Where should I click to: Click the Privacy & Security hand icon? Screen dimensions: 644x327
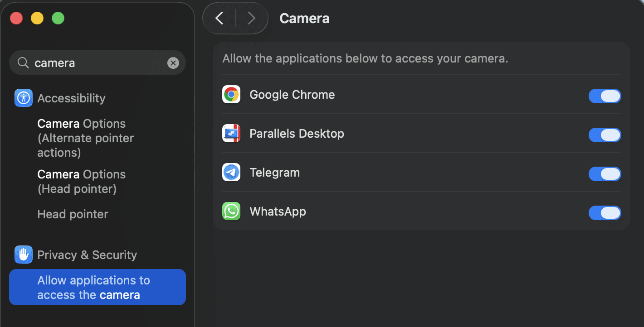click(24, 255)
